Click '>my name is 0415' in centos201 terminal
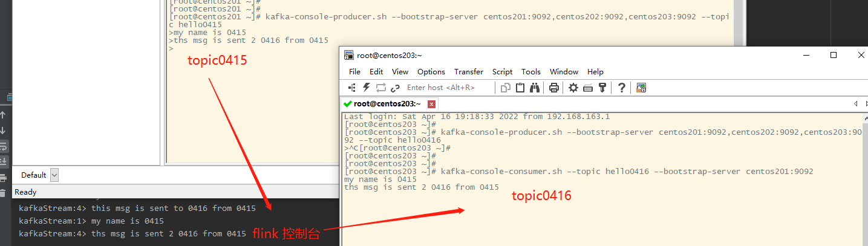This screenshot has height=246, width=868. (x=207, y=33)
